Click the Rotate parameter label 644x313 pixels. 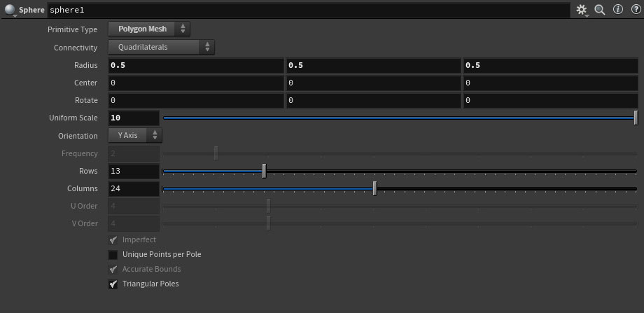86,101
